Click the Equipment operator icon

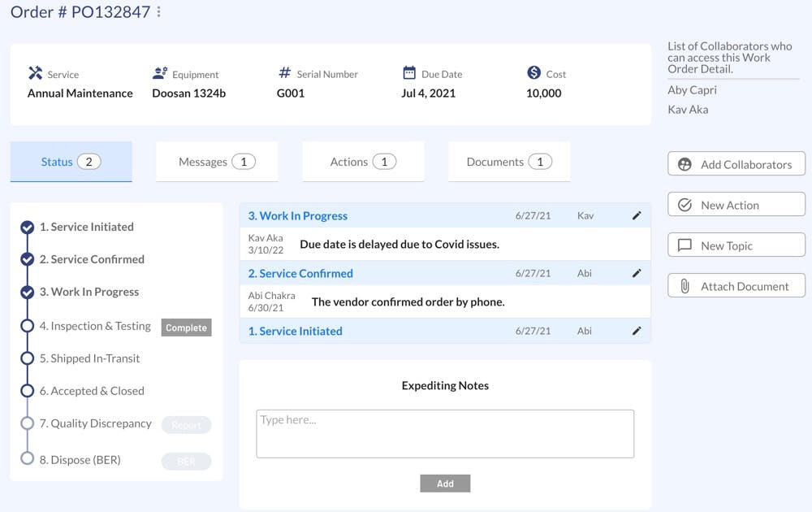point(160,73)
